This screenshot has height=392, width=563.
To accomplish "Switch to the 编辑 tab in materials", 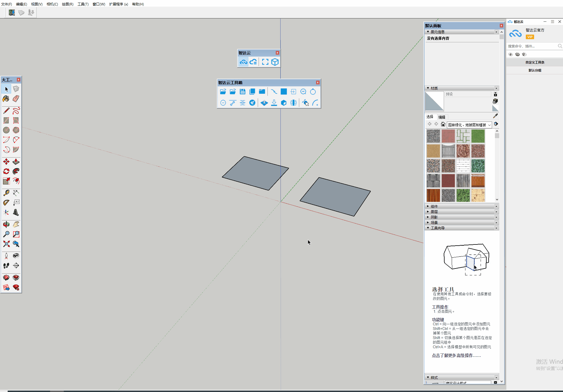I will click(x=442, y=117).
